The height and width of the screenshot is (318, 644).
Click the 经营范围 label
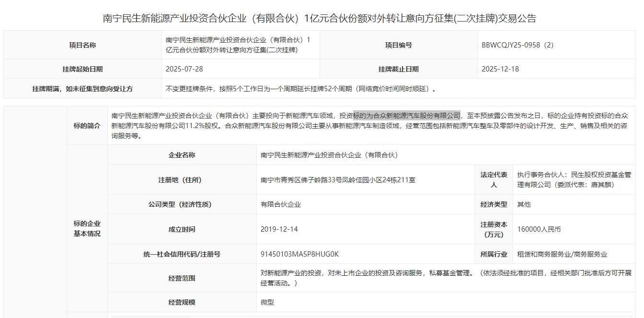point(182,278)
